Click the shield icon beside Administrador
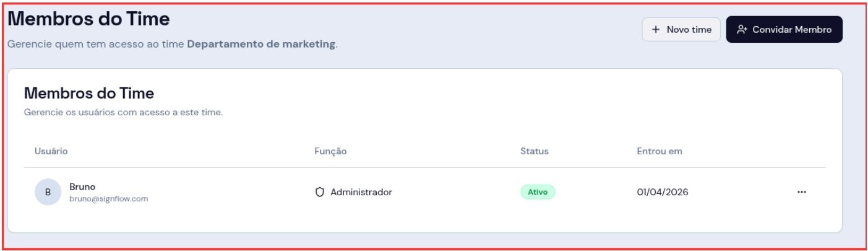This screenshot has height=251, width=868. pyautogui.click(x=320, y=192)
